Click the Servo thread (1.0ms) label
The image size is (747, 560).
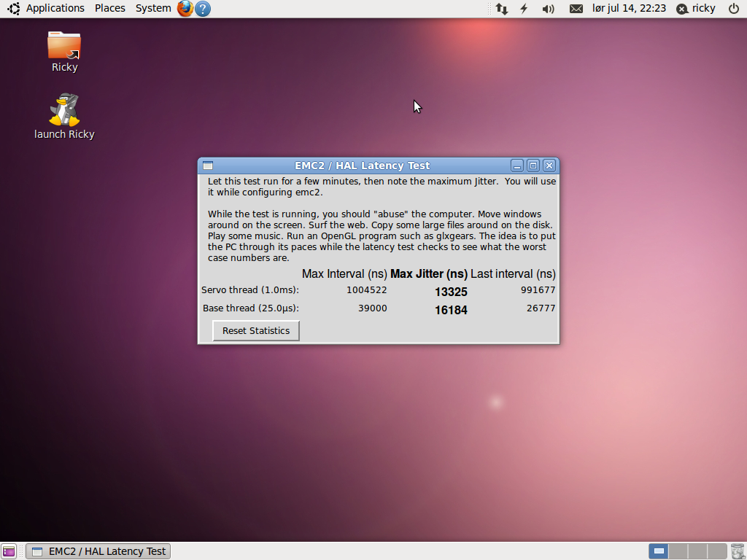pyautogui.click(x=250, y=290)
